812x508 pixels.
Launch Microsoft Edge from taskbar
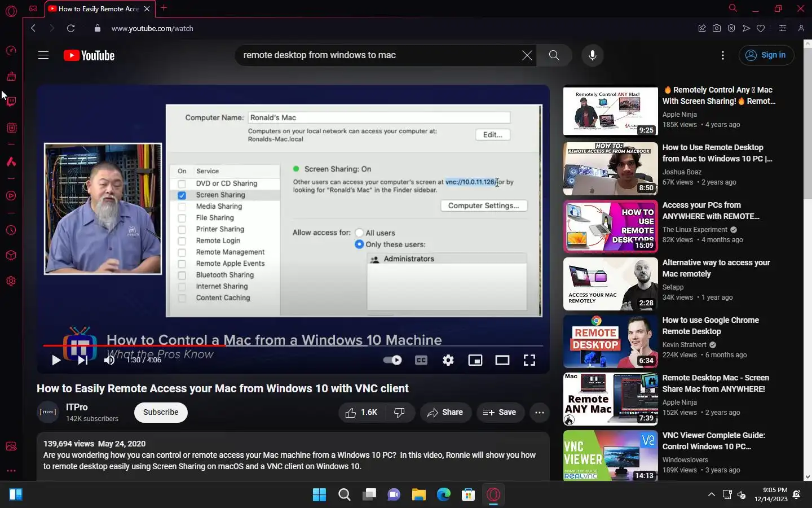pyautogui.click(x=444, y=495)
